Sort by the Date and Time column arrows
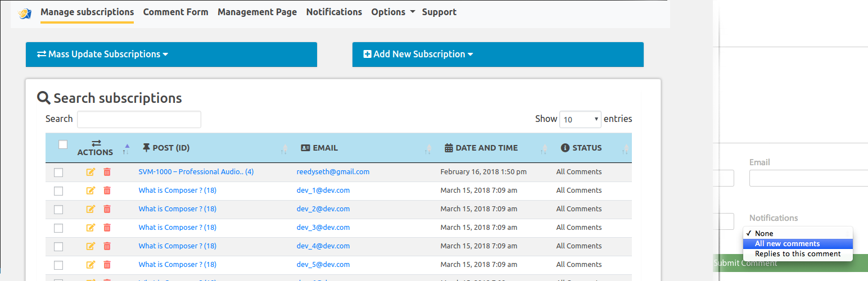Image resolution: width=868 pixels, height=281 pixels. [x=544, y=149]
